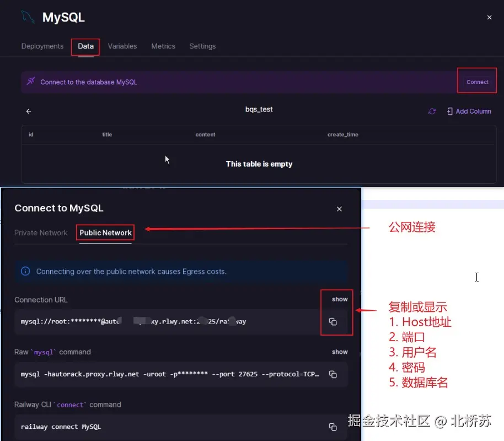Select the title column header
This screenshot has height=441, width=504.
pyautogui.click(x=107, y=135)
